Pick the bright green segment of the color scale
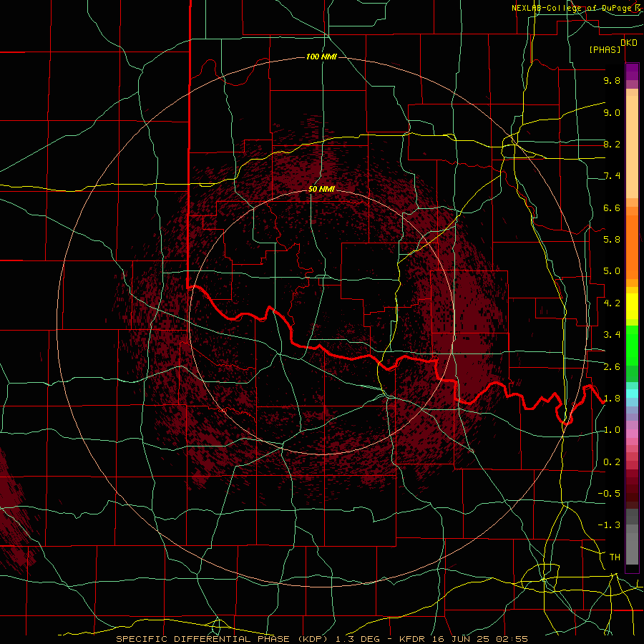 (x=632, y=346)
